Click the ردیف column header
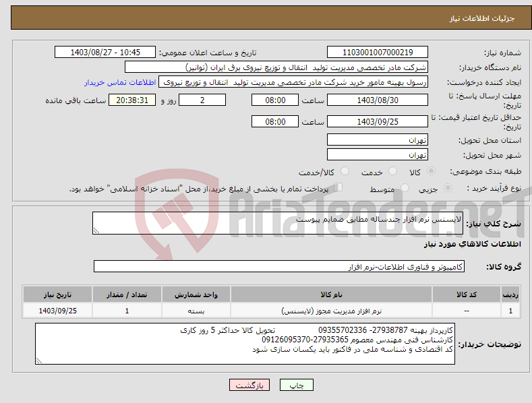The width and height of the screenshot is (532, 403). [510, 294]
